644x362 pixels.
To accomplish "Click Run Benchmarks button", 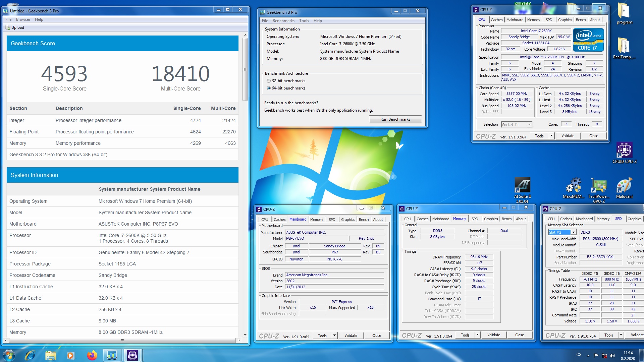I will [x=395, y=119].
